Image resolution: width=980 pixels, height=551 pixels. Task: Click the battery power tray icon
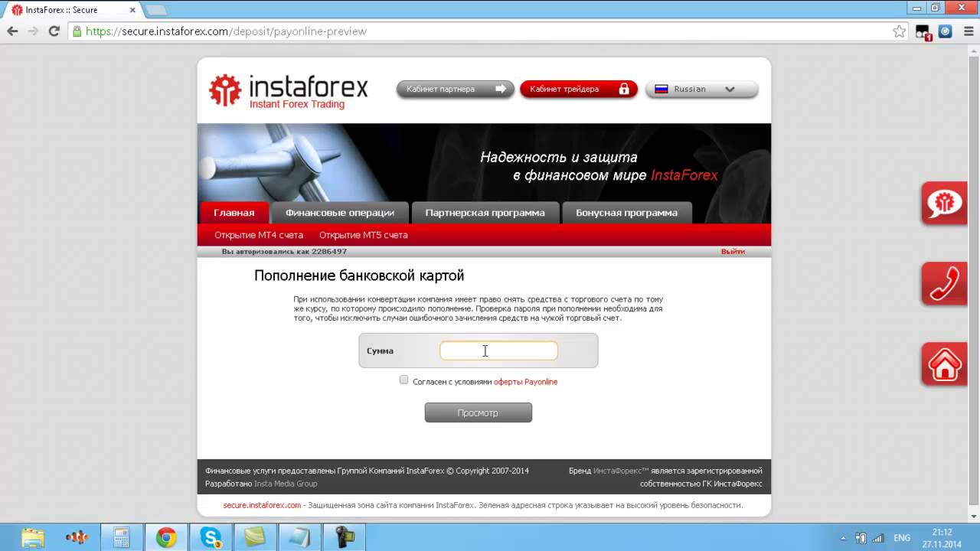click(861, 538)
